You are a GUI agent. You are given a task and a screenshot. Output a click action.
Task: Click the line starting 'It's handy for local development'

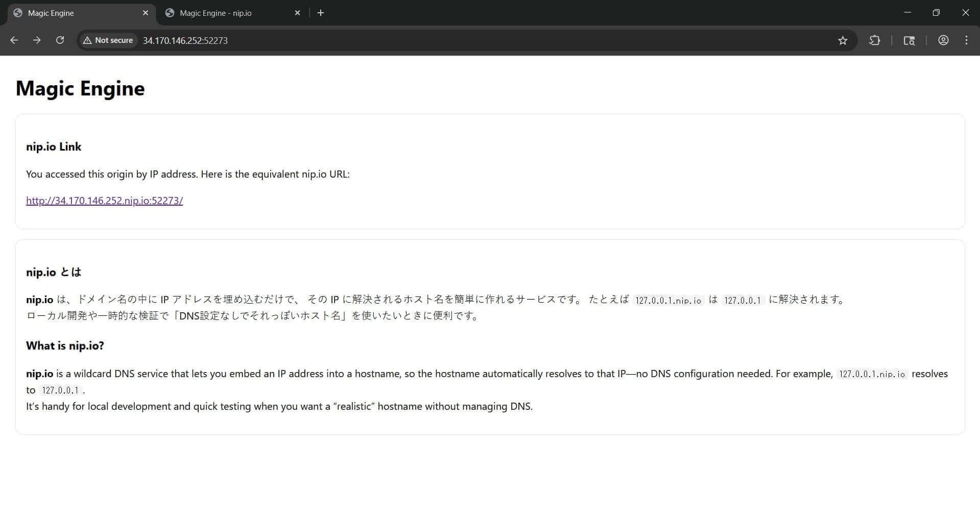(279, 407)
